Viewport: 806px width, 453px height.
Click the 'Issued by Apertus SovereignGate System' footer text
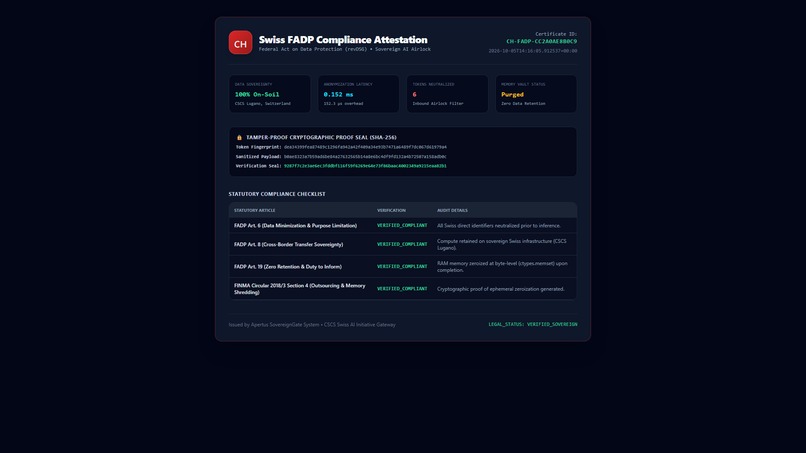pyautogui.click(x=312, y=324)
